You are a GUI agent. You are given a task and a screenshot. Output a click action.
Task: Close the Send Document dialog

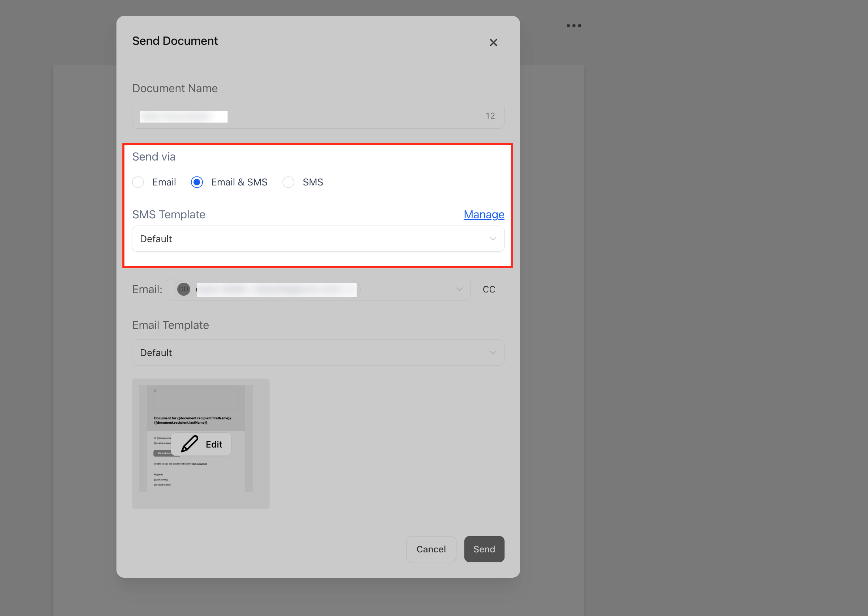493,43
